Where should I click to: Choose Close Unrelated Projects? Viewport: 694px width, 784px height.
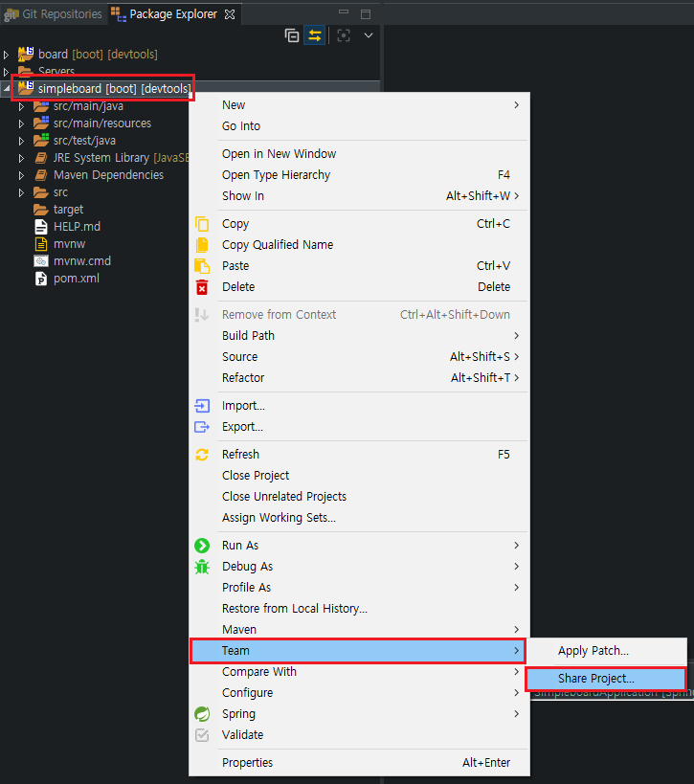[359, 496]
